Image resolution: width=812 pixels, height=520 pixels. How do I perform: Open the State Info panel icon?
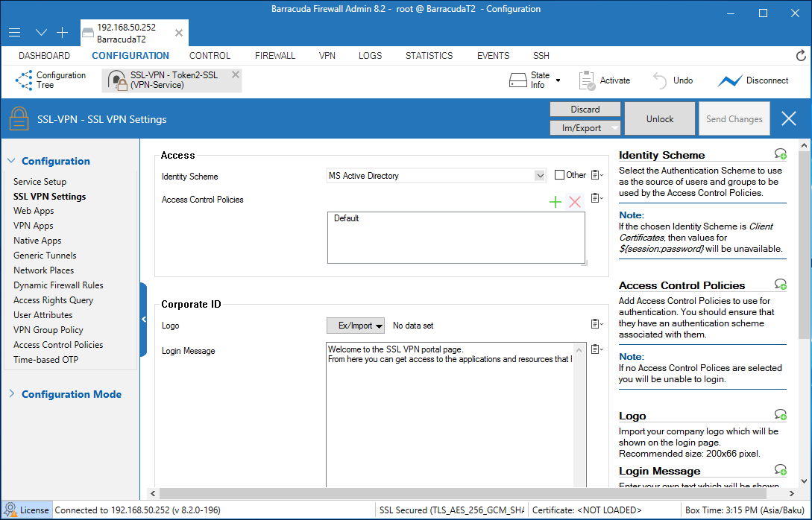click(x=518, y=80)
